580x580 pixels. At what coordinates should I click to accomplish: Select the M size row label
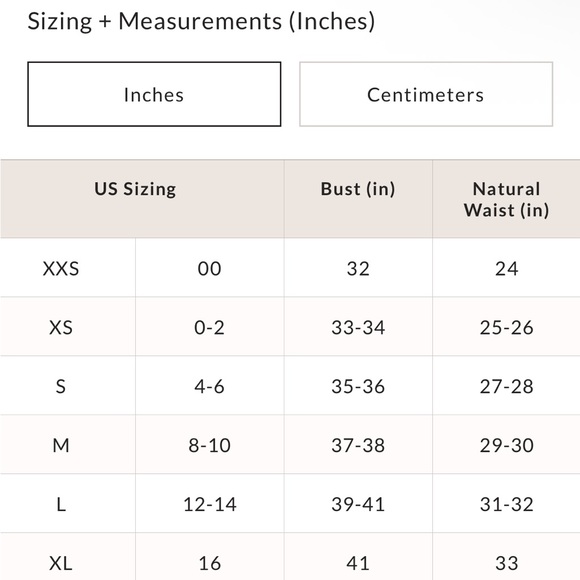click(x=61, y=445)
